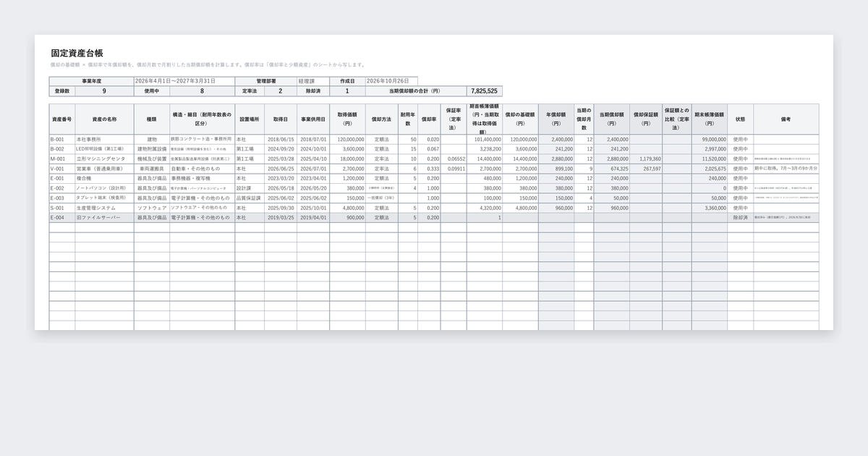The width and height of the screenshot is (868, 456).
Task: Select the 3,360,000 closing book value
Action: (x=710, y=208)
